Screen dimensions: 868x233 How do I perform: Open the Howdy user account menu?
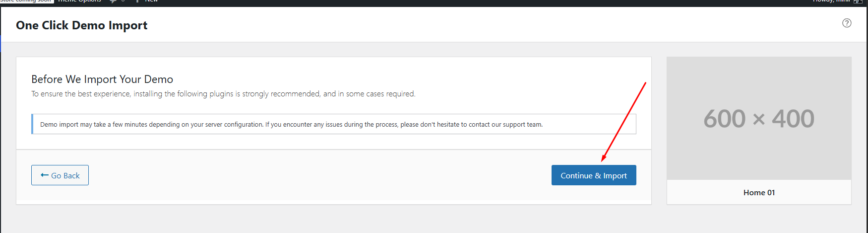click(x=831, y=1)
